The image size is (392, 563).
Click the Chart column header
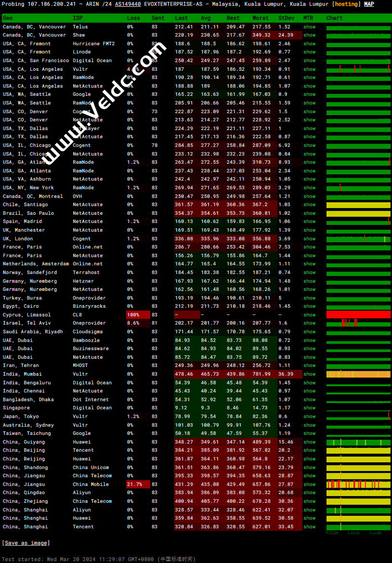point(334,18)
